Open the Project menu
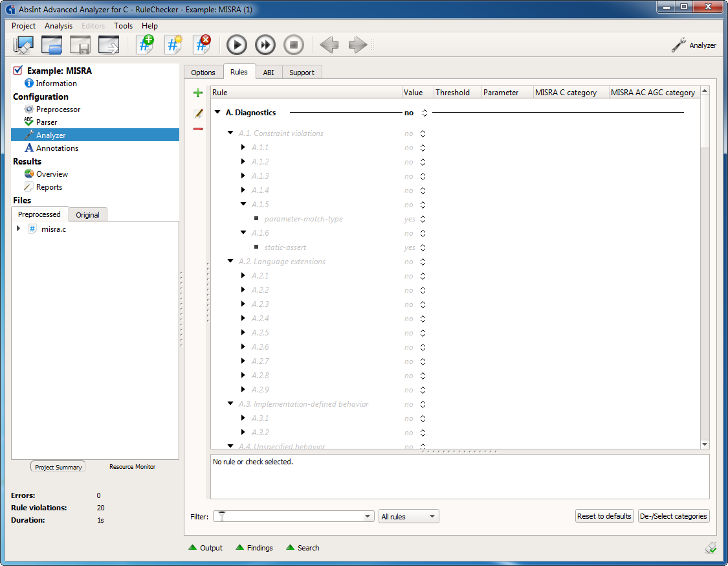Screen dimensions: 728x566 click(x=23, y=25)
